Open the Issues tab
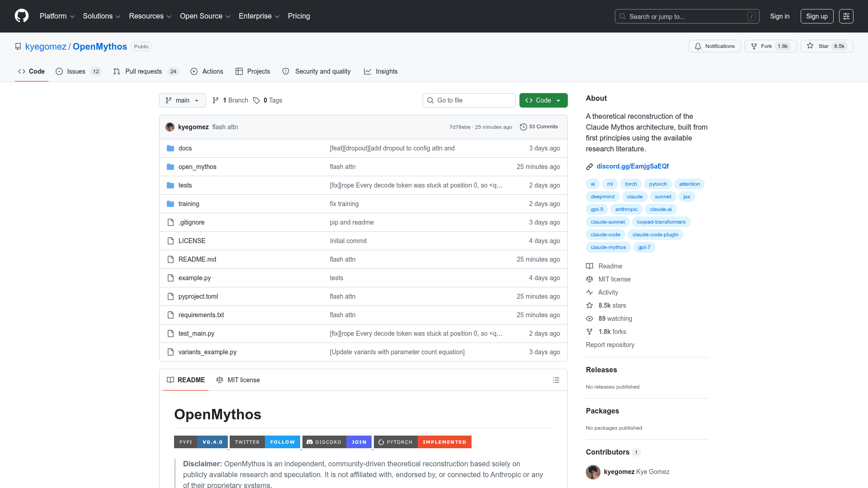This screenshot has height=488, width=868. 76,71
